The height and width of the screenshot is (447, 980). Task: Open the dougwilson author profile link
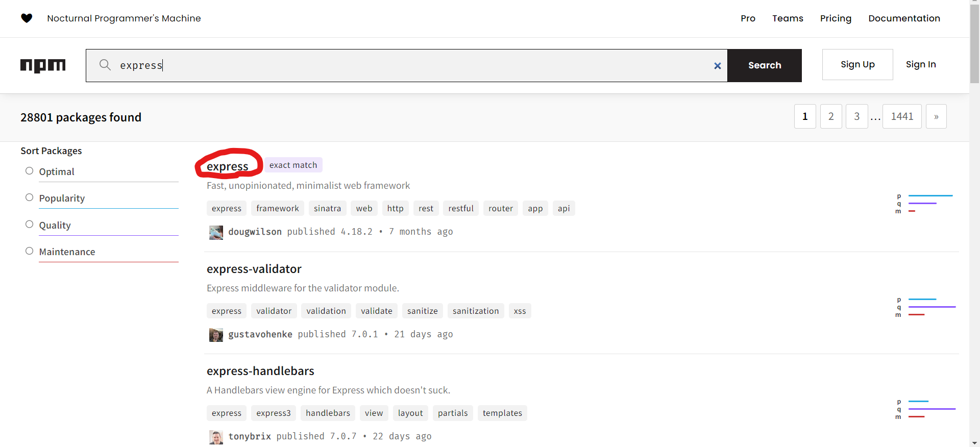pyautogui.click(x=255, y=232)
